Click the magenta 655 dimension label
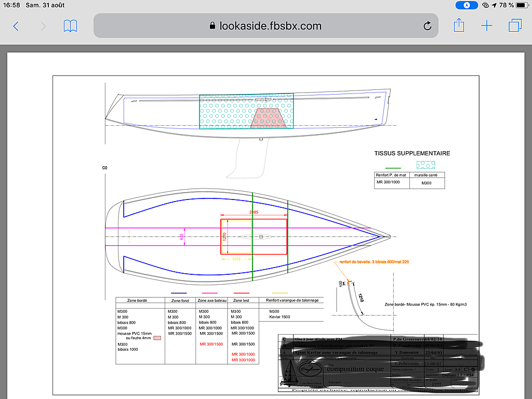Viewport: 532px width, 399px height. coord(181,237)
